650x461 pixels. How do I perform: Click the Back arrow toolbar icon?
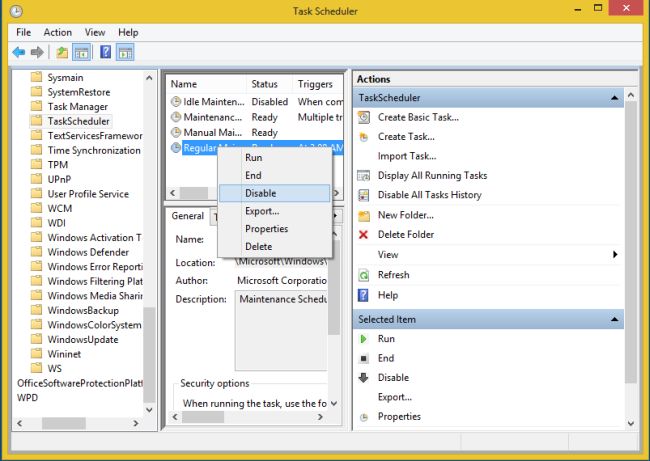coord(19,53)
